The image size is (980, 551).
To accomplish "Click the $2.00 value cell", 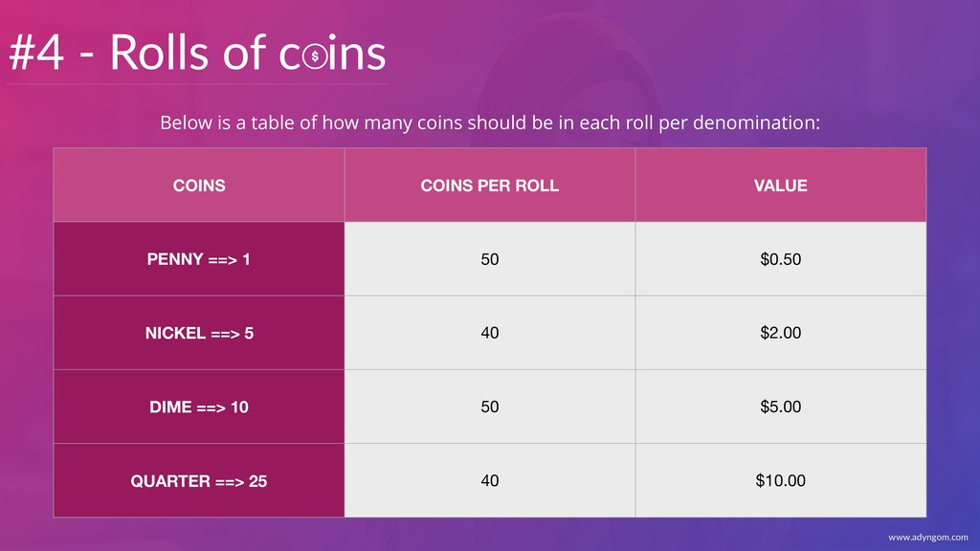I will click(x=781, y=332).
